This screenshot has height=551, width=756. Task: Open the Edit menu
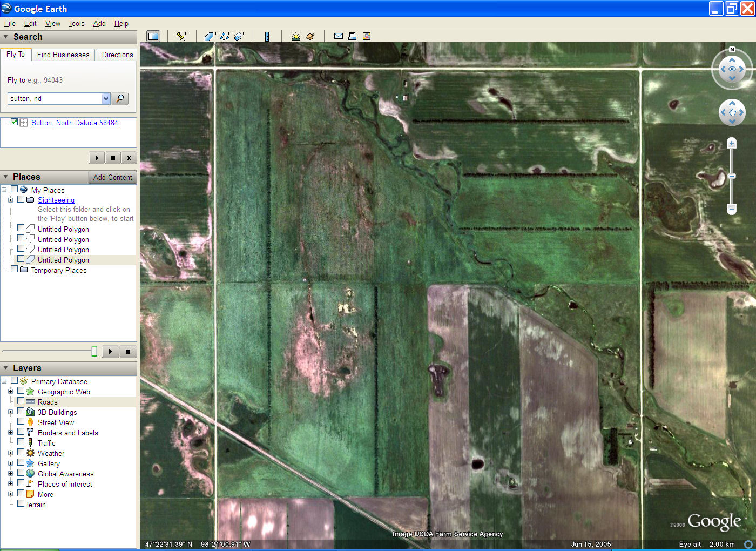click(30, 23)
